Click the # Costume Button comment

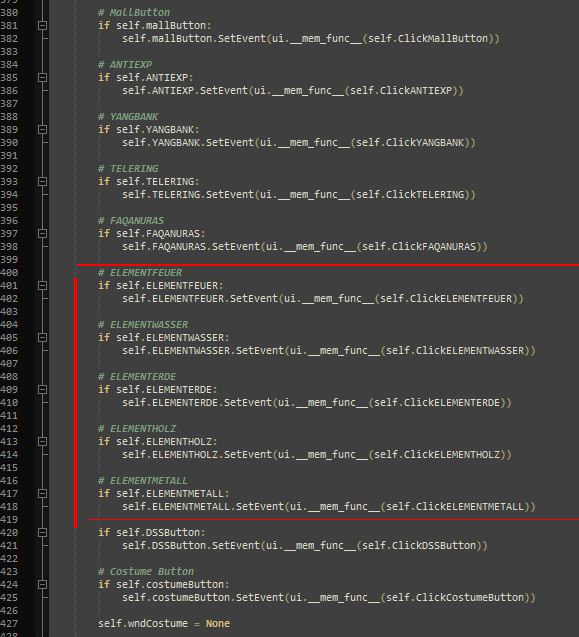146,572
